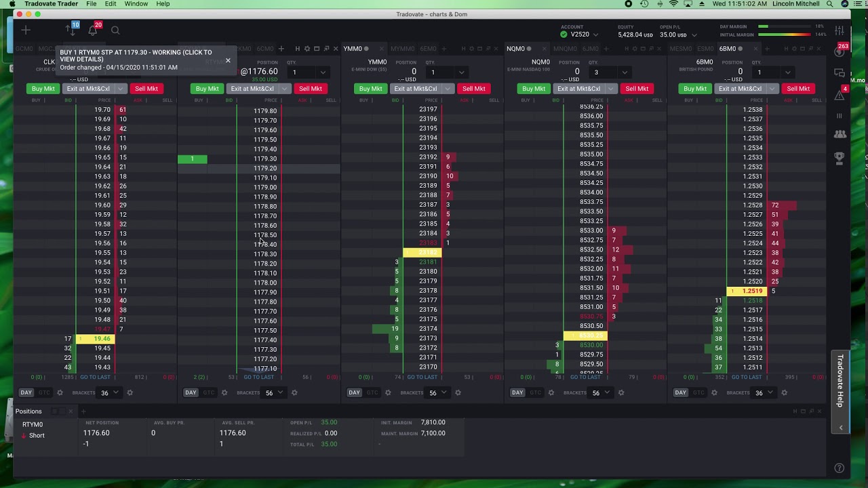This screenshot has height=488, width=868.
Task: Open the search magnifier icon
Action: 115,30
